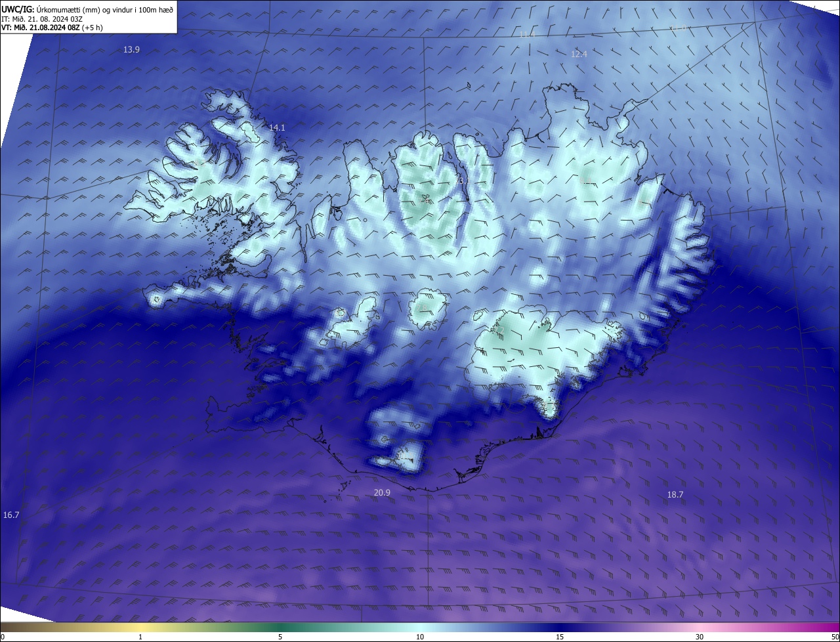Click the 1 tick on the color scale
840x642 pixels.
[141, 637]
